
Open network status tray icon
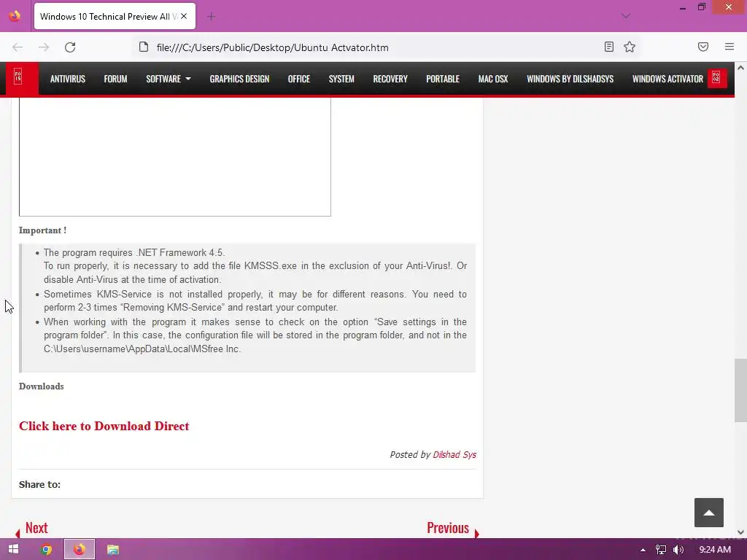coord(661,550)
